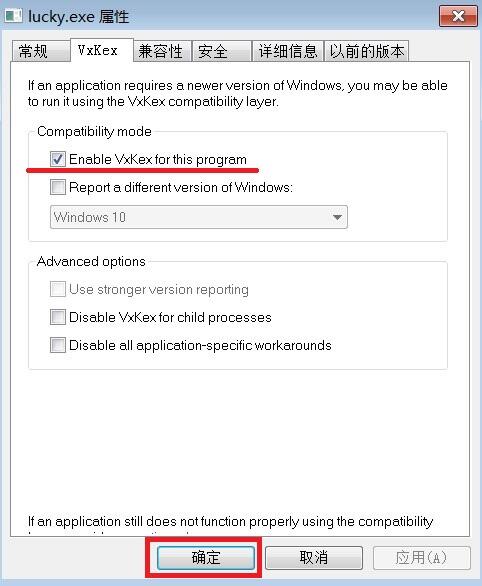Image resolution: width=482 pixels, height=586 pixels.
Task: Switch to the 常规 tab
Action: tap(41, 51)
